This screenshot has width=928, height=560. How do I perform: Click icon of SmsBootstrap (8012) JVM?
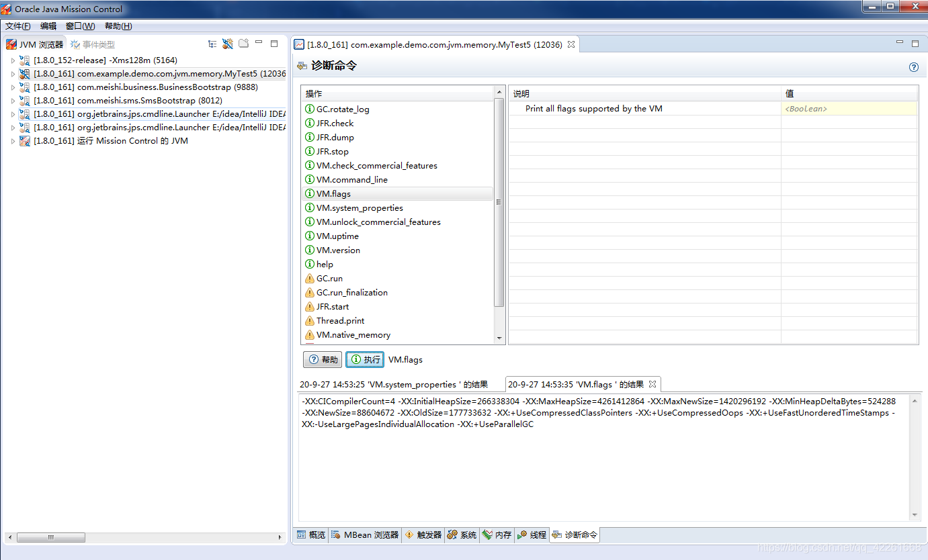(x=25, y=101)
